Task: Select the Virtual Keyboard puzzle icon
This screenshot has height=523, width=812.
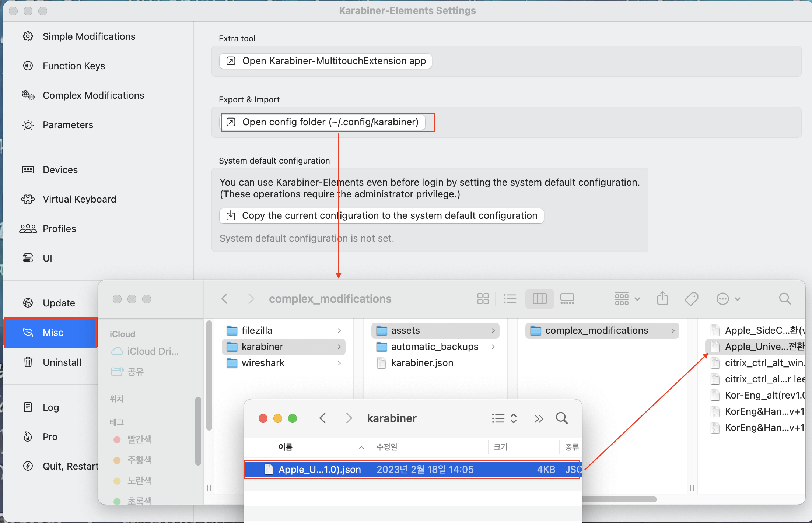Action: point(28,199)
